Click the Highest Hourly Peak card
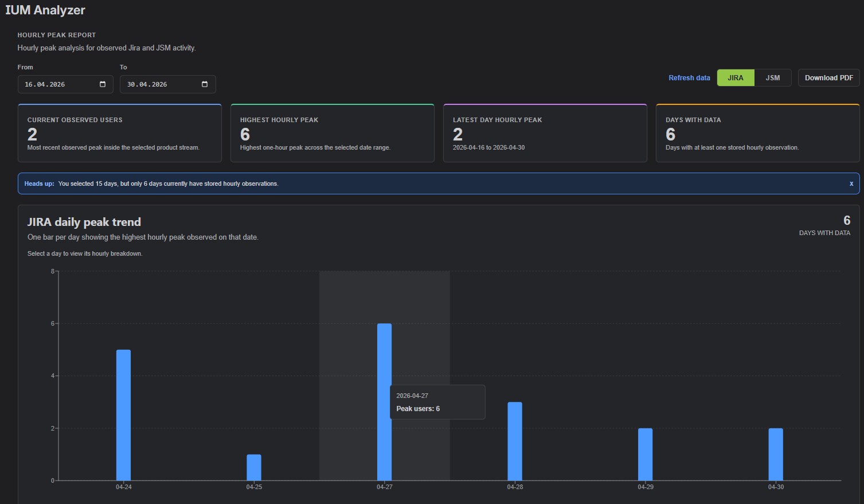Image resolution: width=864 pixels, height=504 pixels. [x=333, y=133]
